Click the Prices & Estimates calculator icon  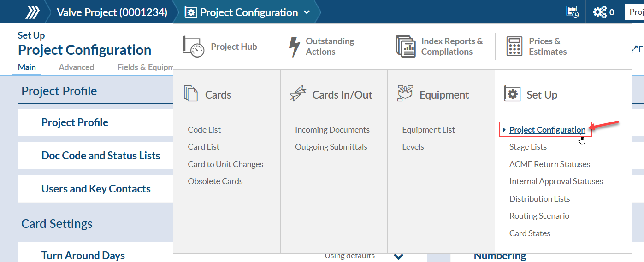point(514,47)
